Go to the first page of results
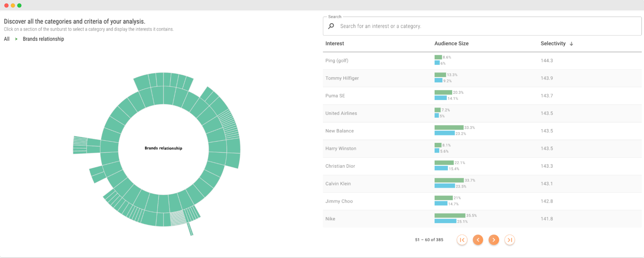This screenshot has width=644, height=258. point(462,240)
